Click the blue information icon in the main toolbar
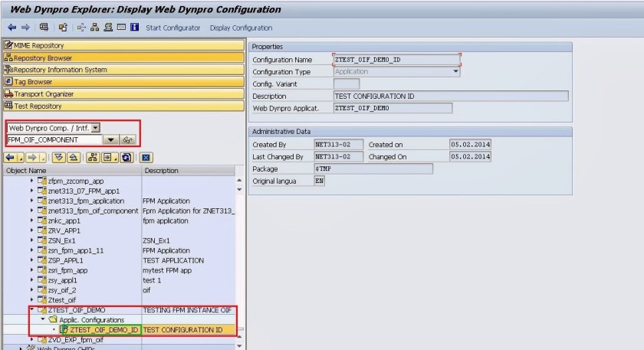This screenshot has width=644, height=350. pyautogui.click(x=135, y=28)
